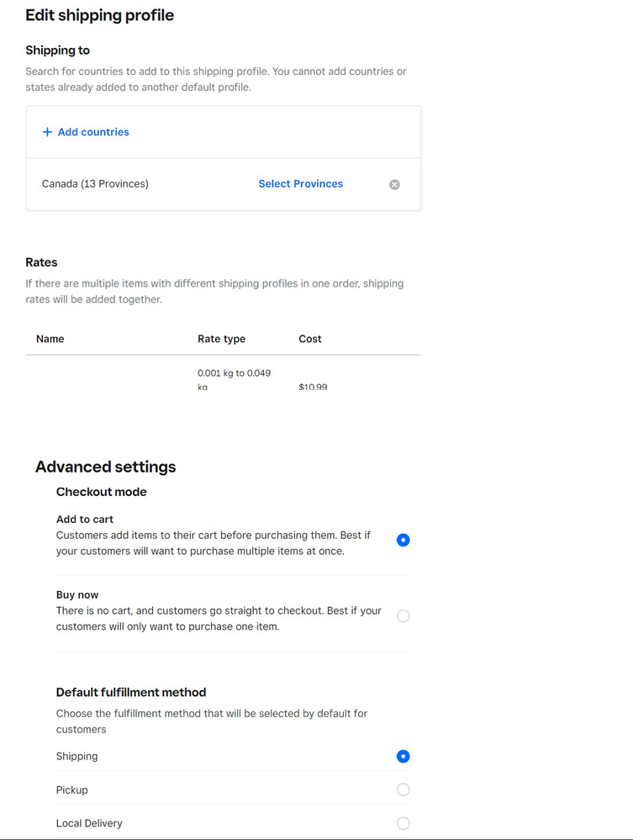Choose the Buy now radio button
This screenshot has height=840, width=633.
pos(403,616)
